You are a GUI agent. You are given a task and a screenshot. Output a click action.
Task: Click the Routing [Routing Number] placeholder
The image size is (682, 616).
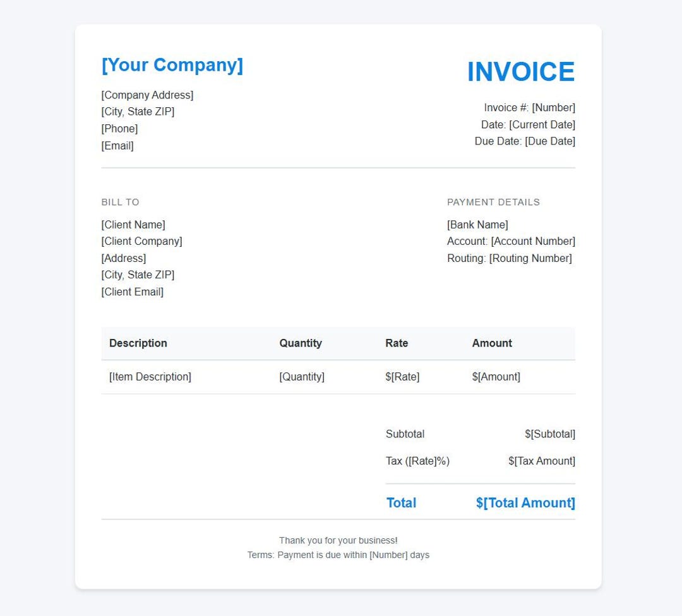[x=509, y=258]
